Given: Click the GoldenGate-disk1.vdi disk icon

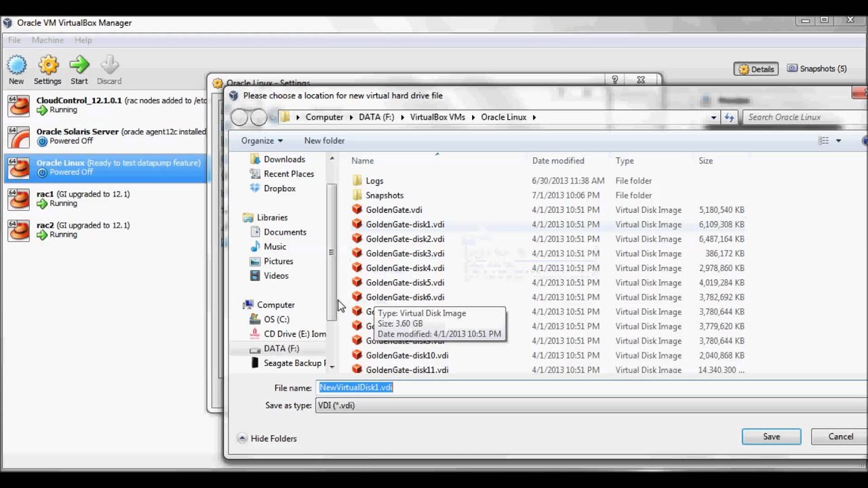Looking at the screenshot, I should click(357, 224).
